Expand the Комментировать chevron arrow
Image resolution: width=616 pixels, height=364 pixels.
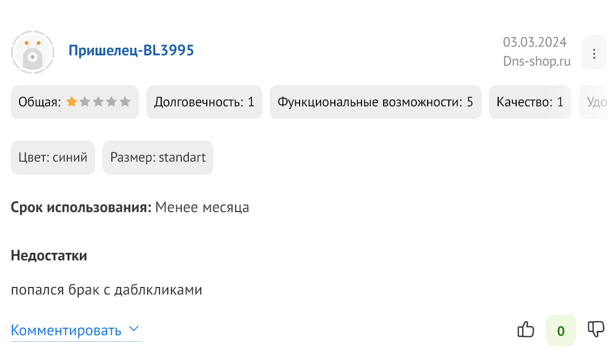point(134,329)
